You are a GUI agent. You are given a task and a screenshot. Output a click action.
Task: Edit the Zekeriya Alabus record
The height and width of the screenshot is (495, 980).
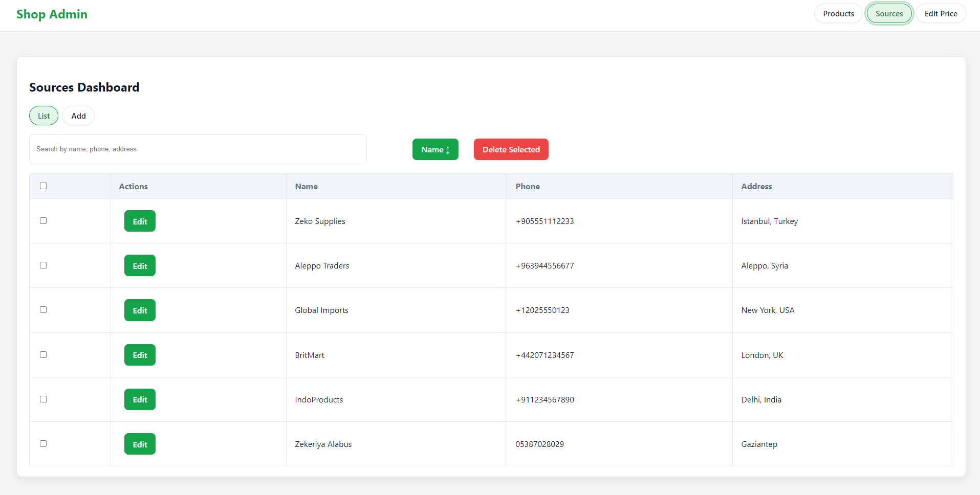click(x=140, y=444)
